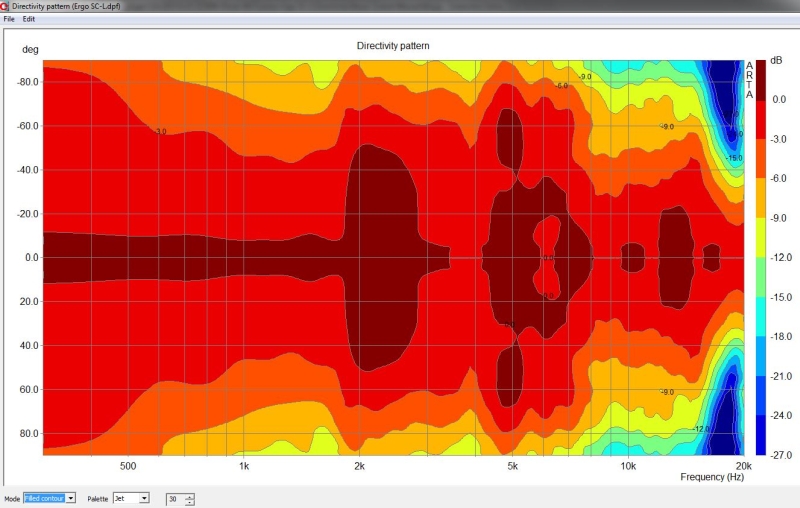Open the Edit menu
The width and height of the screenshot is (800, 508).
[29, 19]
